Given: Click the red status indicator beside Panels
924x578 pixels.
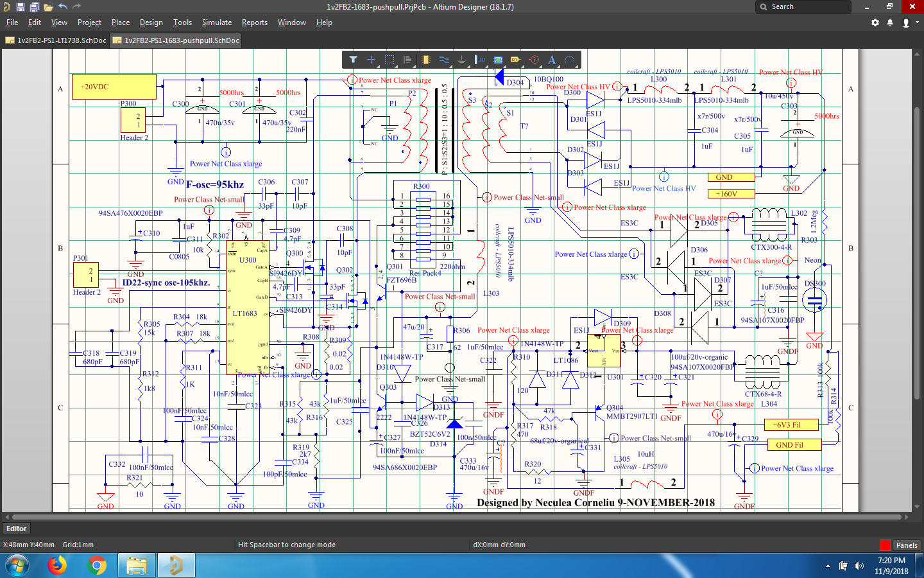Looking at the screenshot, I should pyautogui.click(x=886, y=545).
